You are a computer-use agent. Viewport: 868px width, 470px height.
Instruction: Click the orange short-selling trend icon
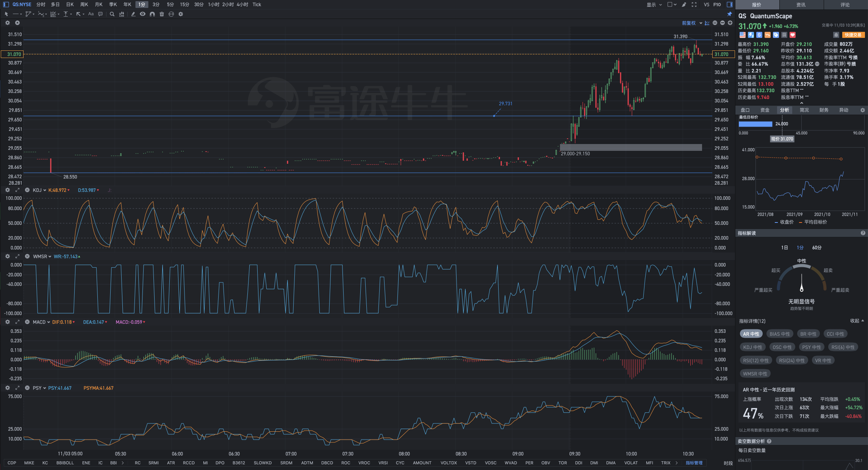[768, 35]
